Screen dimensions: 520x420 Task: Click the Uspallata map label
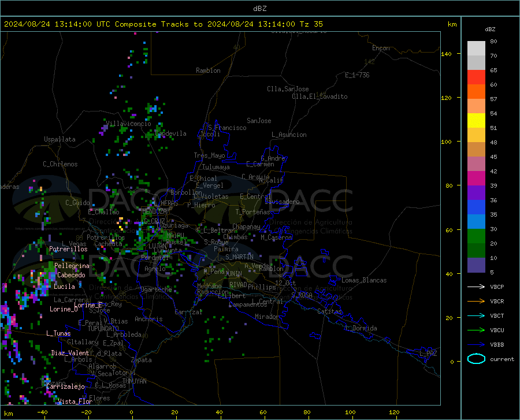pyautogui.click(x=60, y=139)
